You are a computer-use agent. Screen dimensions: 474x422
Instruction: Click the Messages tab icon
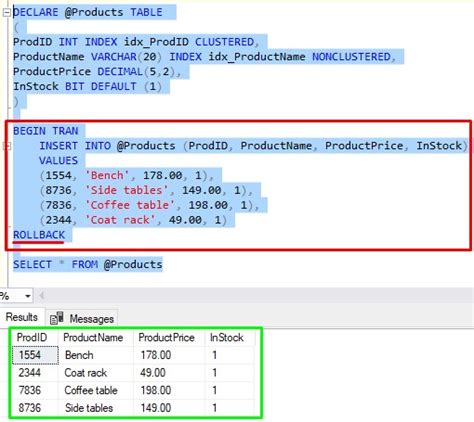coord(57,318)
